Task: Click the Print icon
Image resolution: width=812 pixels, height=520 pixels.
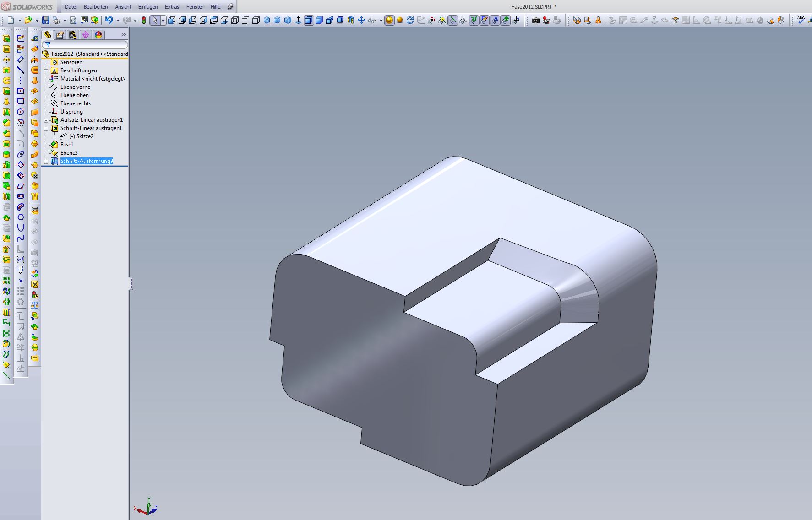Action: (x=56, y=20)
